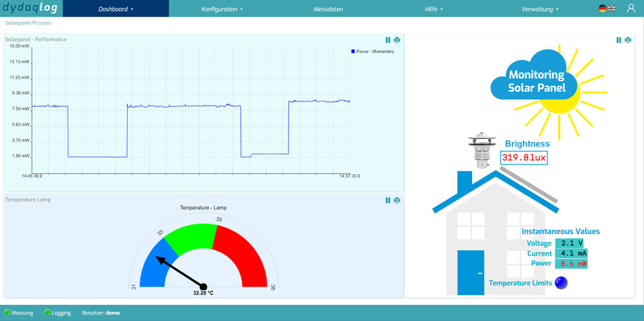Toggle the Logging status indicator

point(48,313)
